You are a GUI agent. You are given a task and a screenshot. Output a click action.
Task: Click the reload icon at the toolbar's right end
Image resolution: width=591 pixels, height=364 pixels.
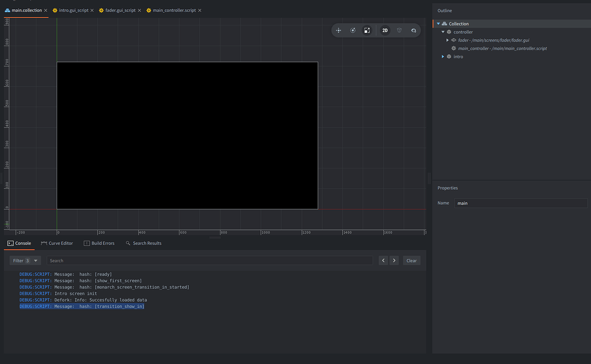pyautogui.click(x=413, y=30)
